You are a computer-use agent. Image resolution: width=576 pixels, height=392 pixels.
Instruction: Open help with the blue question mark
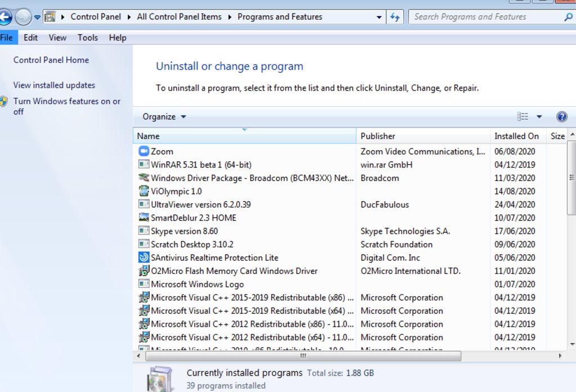[x=562, y=117]
